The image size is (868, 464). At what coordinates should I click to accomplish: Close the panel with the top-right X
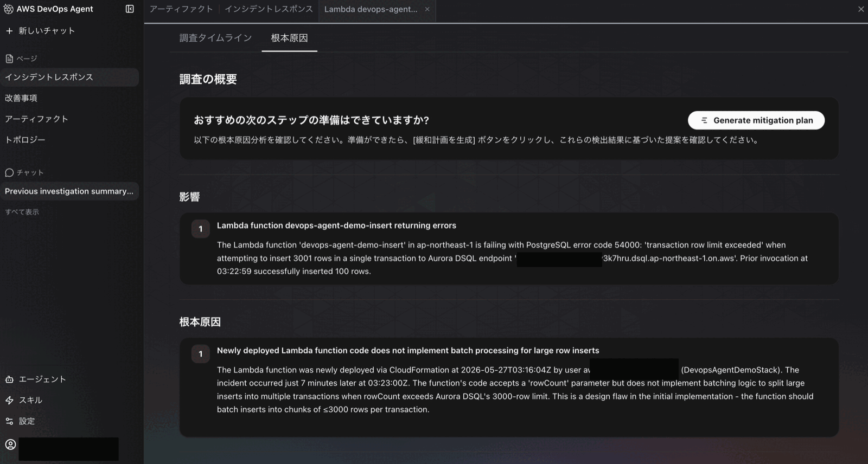point(861,9)
